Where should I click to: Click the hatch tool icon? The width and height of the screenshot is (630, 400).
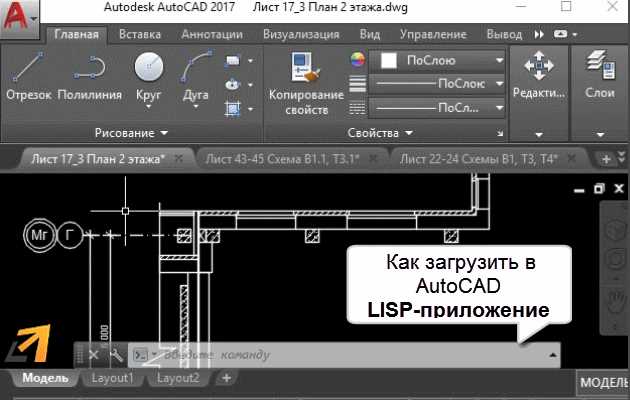[x=233, y=109]
